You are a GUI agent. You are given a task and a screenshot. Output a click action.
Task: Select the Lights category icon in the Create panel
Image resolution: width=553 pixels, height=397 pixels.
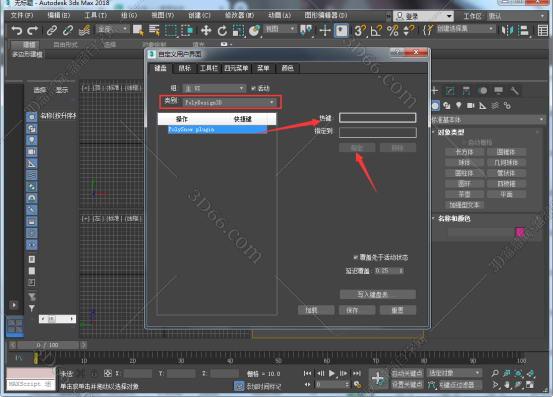tap(458, 105)
